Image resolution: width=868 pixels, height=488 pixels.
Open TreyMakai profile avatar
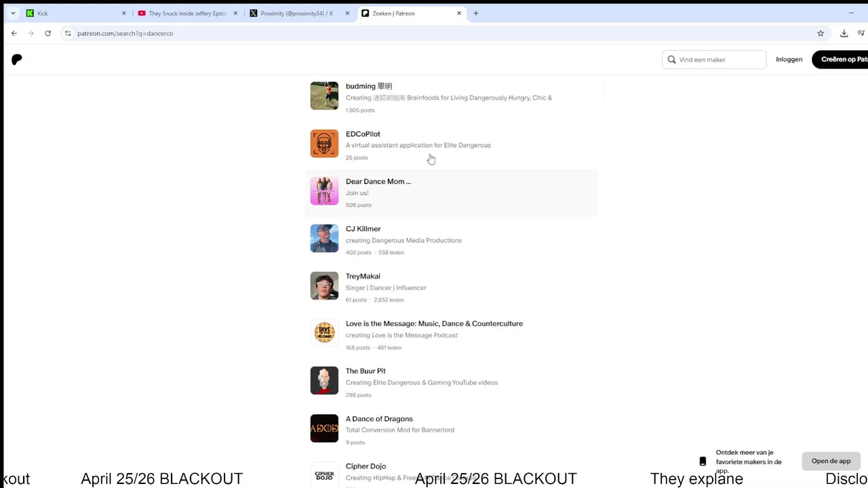tap(324, 285)
